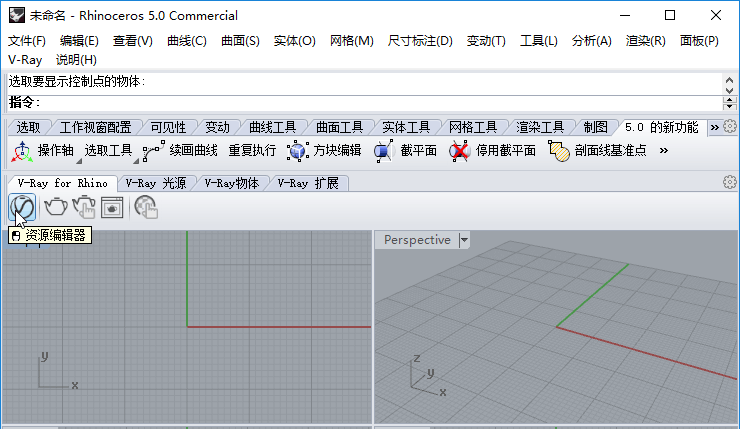Click command history scroll up arrow
Screen dimensions: 740x429
point(730,80)
